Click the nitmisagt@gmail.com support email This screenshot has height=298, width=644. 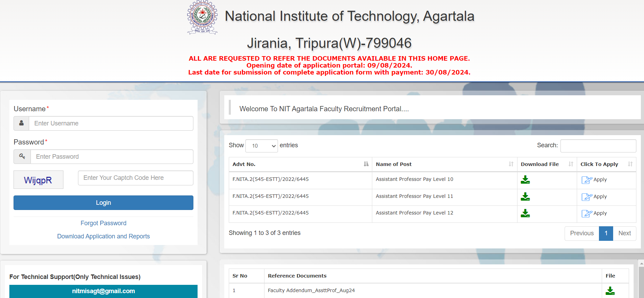tap(103, 291)
